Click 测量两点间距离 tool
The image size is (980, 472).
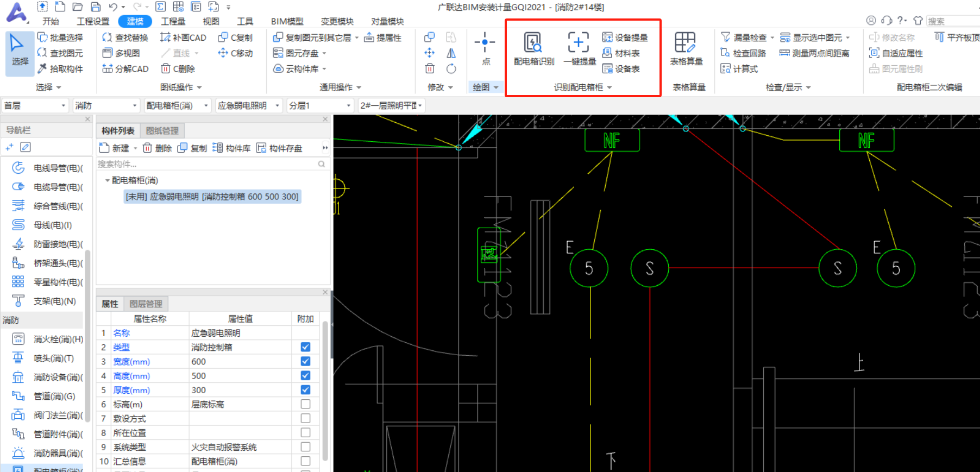click(814, 53)
